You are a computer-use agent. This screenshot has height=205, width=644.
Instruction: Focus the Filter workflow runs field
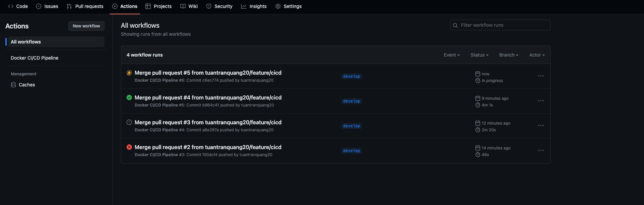click(500, 25)
